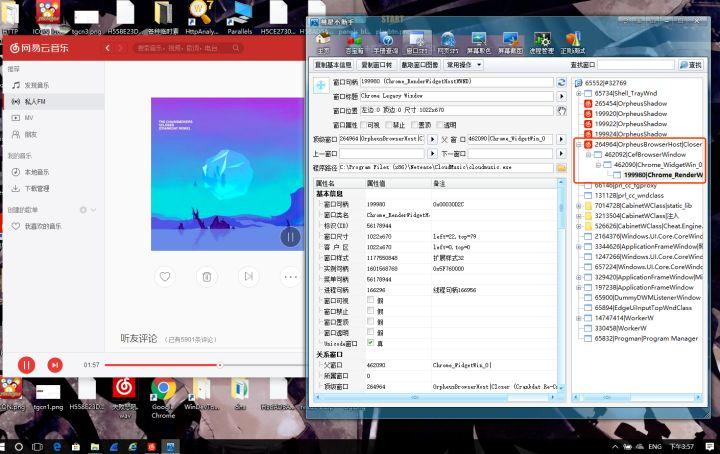The height and width of the screenshot is (454, 720).
Task: Pause using the bottom red pause button
Action: [26, 365]
